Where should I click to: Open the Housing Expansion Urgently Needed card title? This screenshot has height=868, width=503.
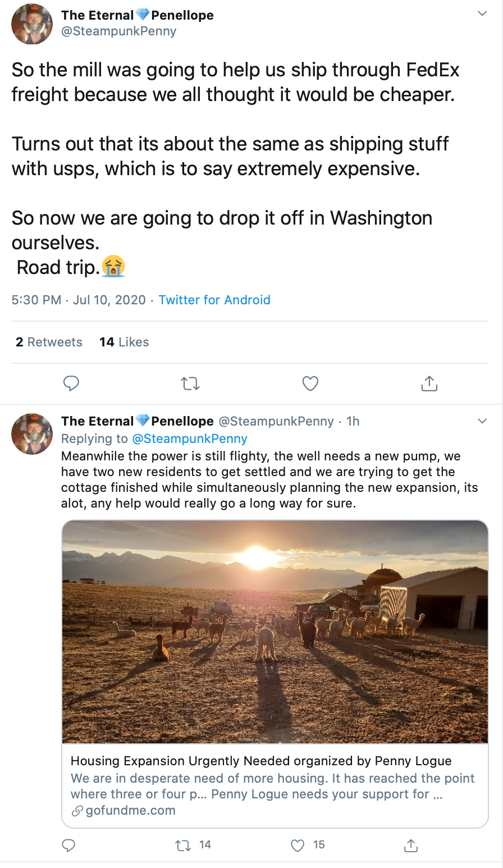pos(261,761)
